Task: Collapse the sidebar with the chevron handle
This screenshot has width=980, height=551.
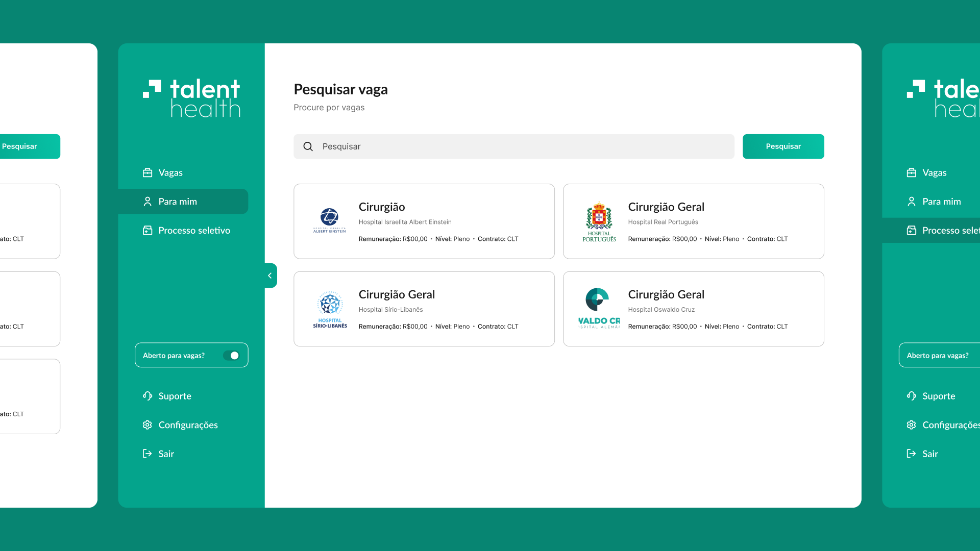Action: click(x=271, y=275)
